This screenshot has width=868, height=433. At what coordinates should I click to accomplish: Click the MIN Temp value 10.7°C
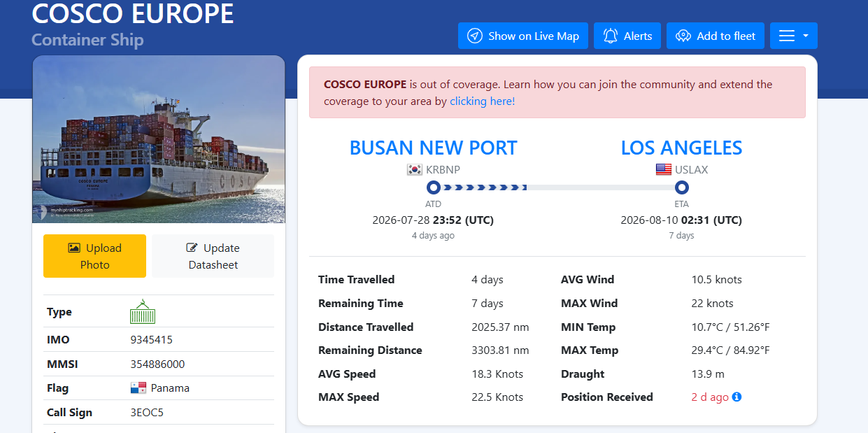(709, 327)
